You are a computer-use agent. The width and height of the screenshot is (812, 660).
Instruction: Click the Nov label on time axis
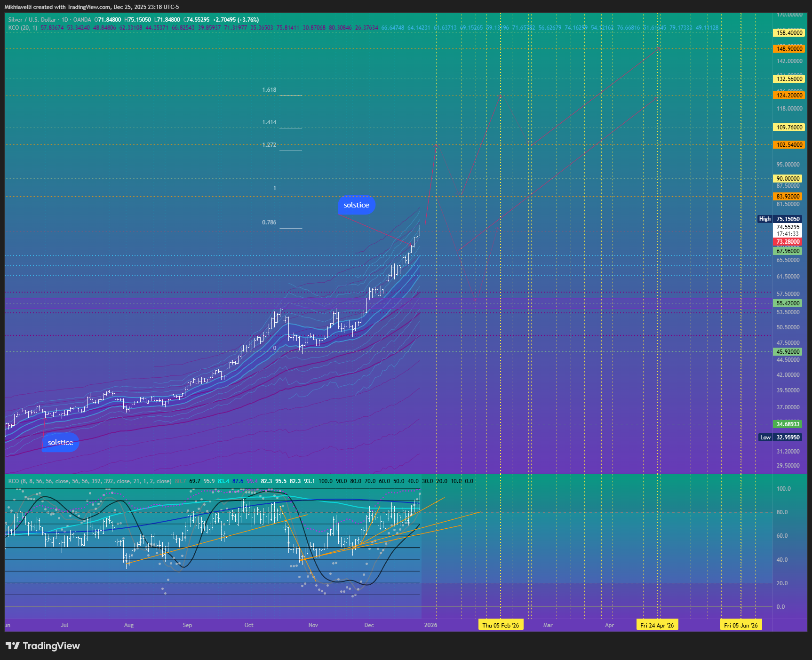[313, 625]
